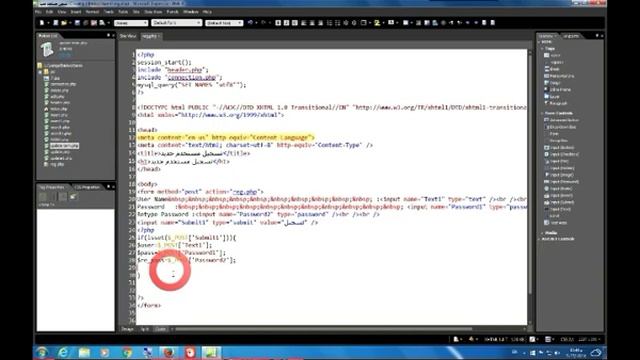Click the yellow highlight color icon

377,23
